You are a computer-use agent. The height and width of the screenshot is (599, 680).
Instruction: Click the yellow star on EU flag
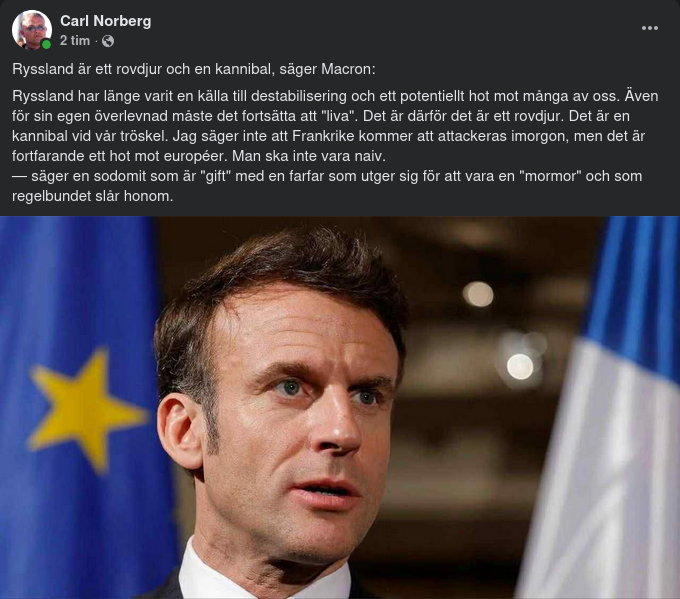(88, 409)
